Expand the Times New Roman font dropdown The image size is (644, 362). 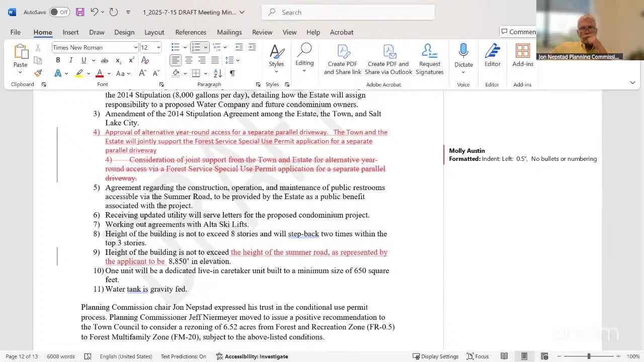(135, 47)
